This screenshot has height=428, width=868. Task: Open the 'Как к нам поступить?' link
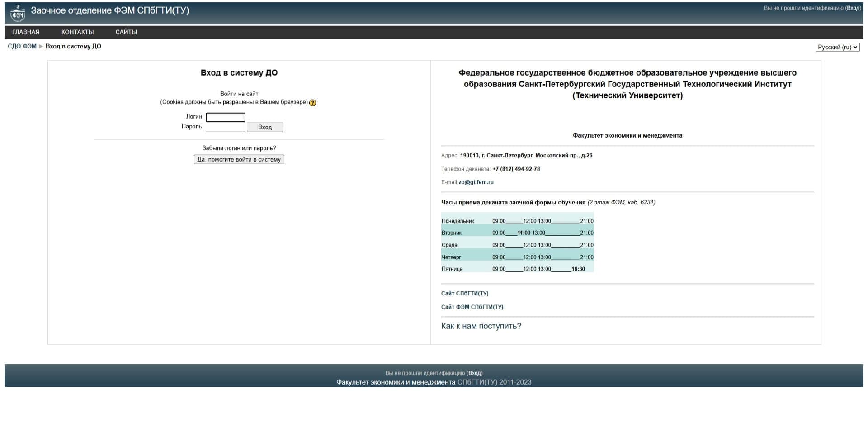point(481,326)
